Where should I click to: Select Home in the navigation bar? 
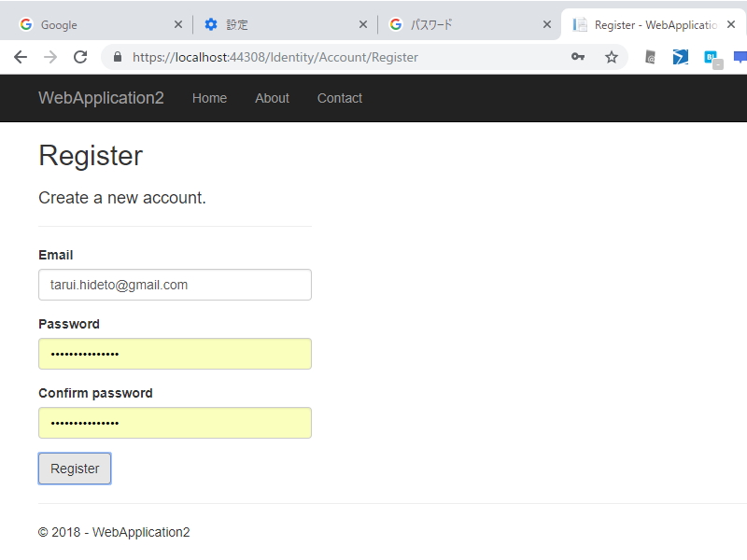point(209,98)
